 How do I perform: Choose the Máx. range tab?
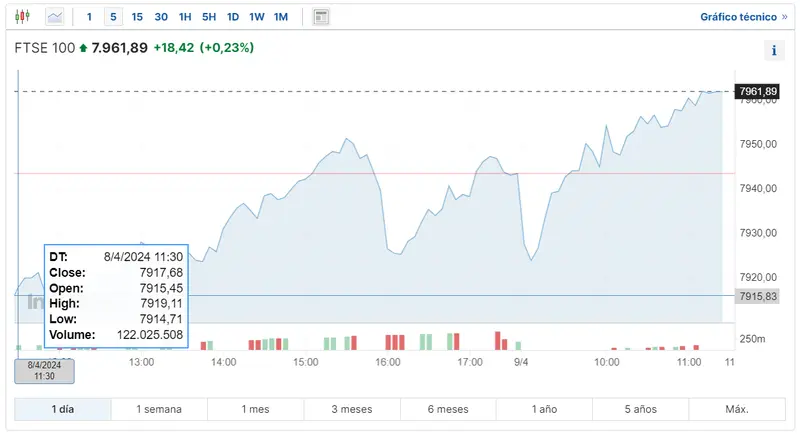click(737, 409)
